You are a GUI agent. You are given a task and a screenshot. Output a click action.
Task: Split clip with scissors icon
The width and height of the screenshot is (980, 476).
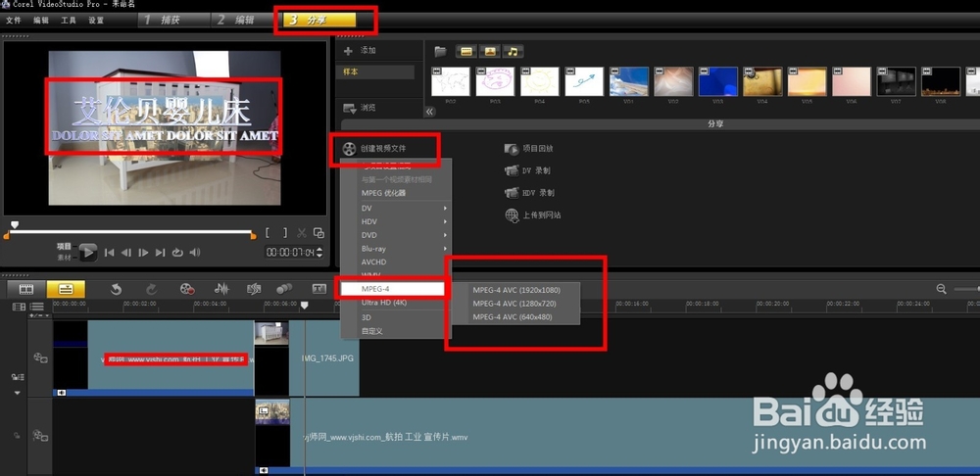point(301,233)
